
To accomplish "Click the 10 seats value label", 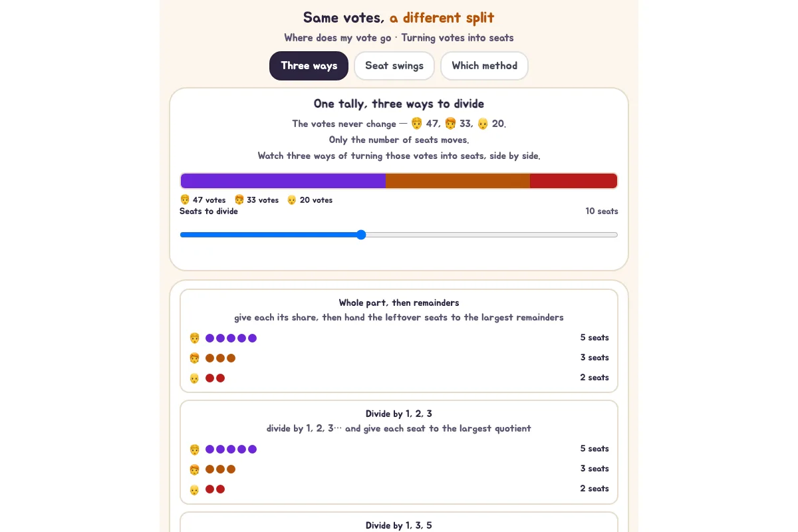I will (x=602, y=211).
